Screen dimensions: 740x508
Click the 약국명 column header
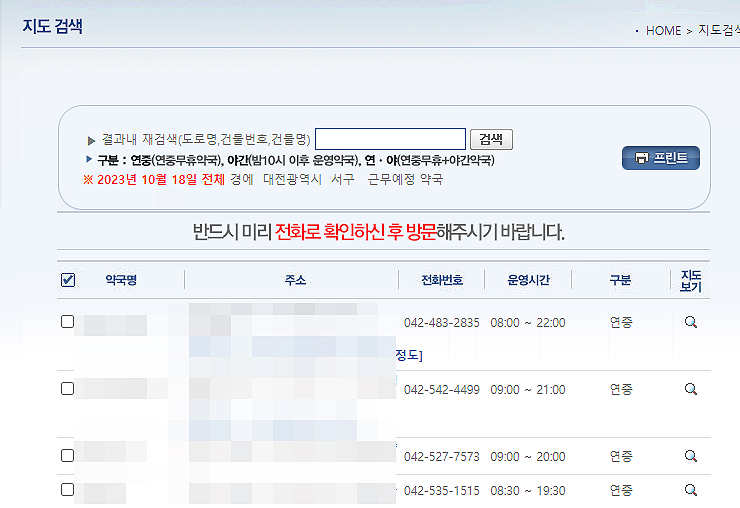[x=121, y=280]
